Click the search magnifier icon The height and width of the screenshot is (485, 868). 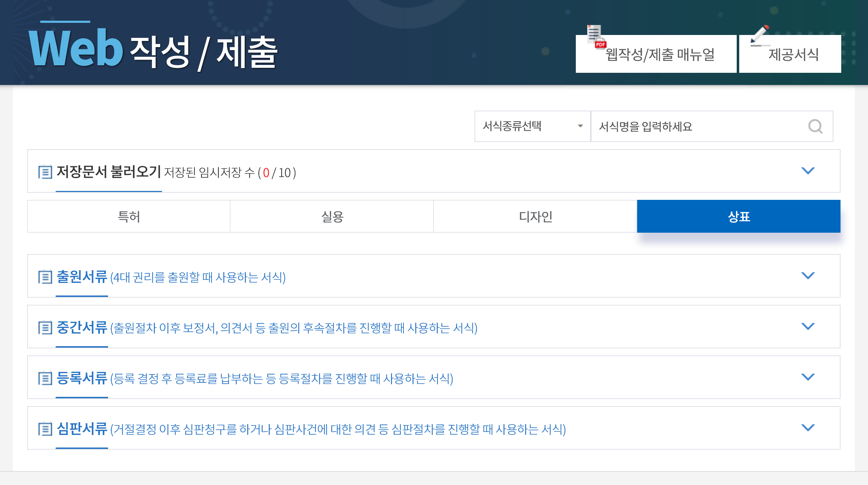pyautogui.click(x=815, y=126)
